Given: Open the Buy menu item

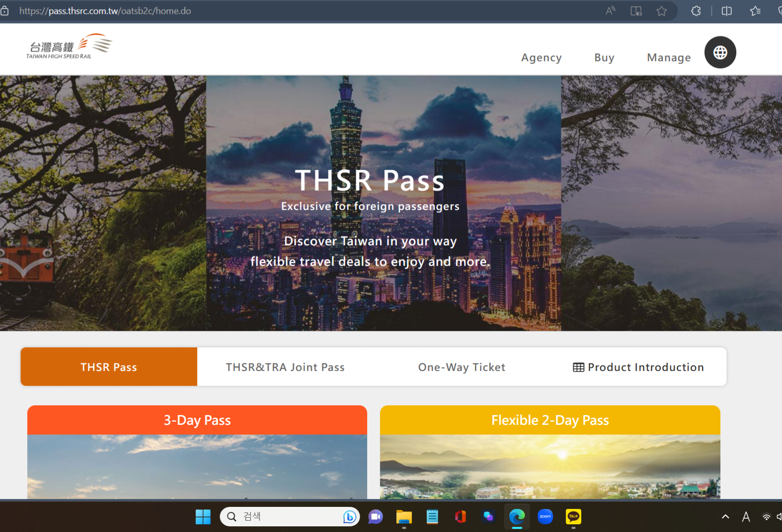Looking at the screenshot, I should click(604, 57).
